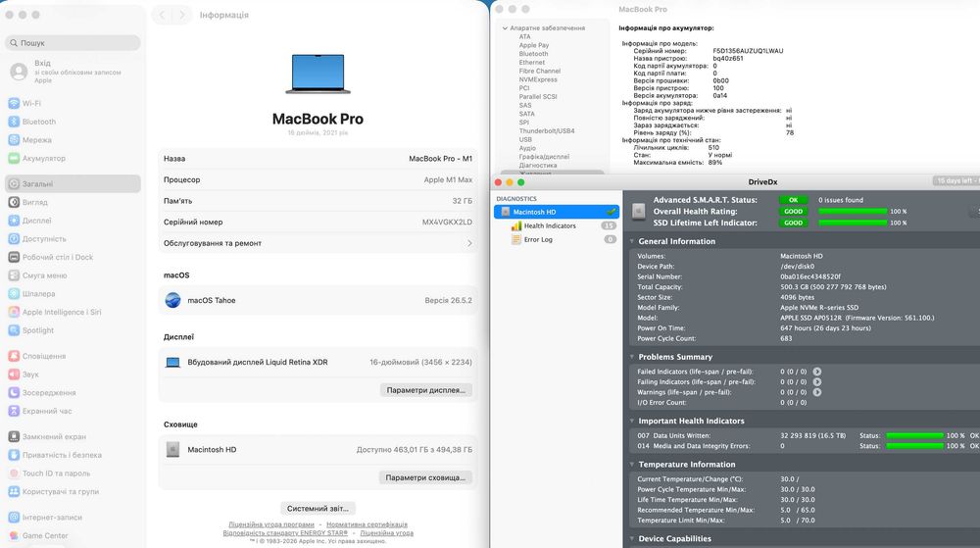Go forward in System Settings
The height and width of the screenshot is (548, 980).
[182, 15]
